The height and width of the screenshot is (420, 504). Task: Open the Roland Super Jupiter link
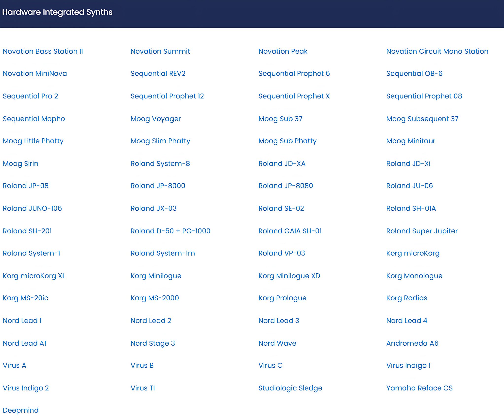pyautogui.click(x=422, y=231)
